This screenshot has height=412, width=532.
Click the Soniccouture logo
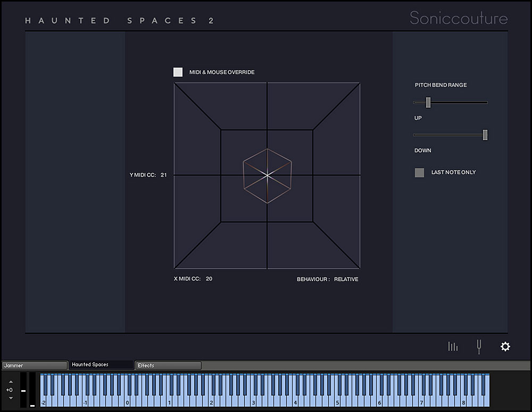[x=459, y=18]
